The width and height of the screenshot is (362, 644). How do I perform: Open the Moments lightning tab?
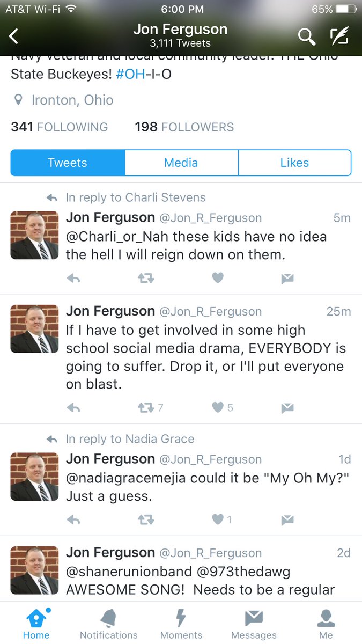[181, 624]
